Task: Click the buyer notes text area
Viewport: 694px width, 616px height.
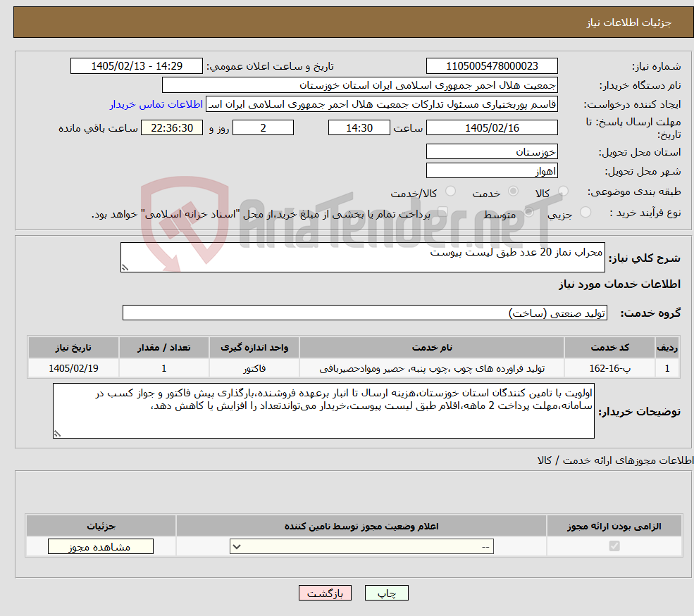Action: (323, 411)
